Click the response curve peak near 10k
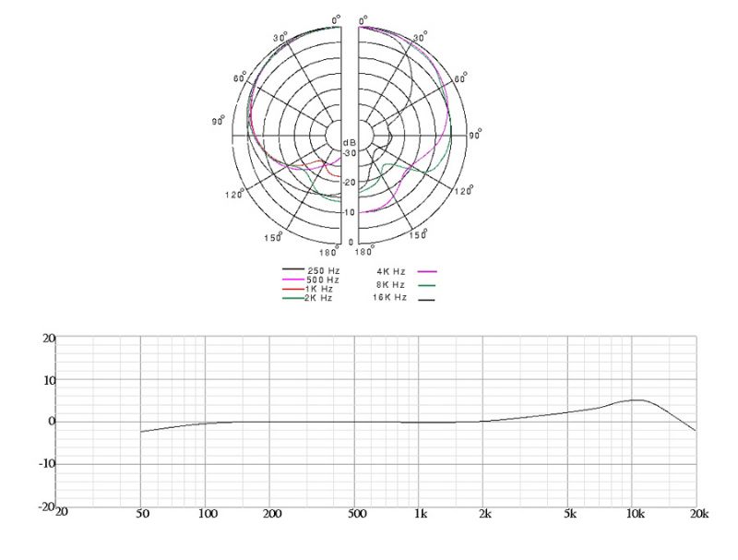738x560 pixels. pos(635,399)
